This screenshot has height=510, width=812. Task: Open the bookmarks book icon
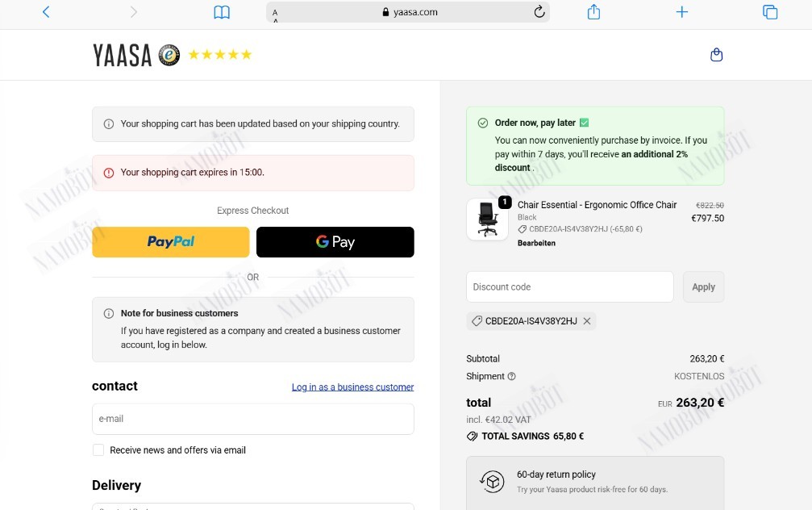pyautogui.click(x=222, y=12)
